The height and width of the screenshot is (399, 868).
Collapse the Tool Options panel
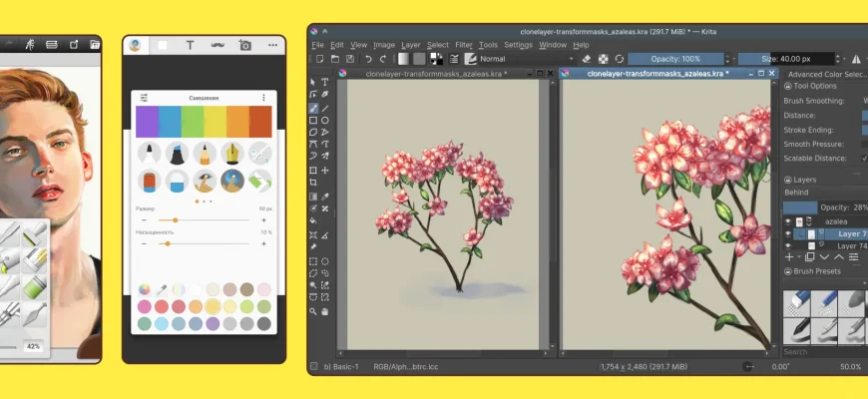pos(787,87)
